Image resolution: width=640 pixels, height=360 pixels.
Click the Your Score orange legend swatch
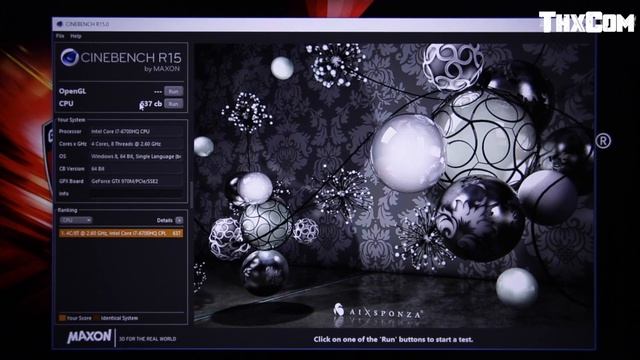[62, 318]
